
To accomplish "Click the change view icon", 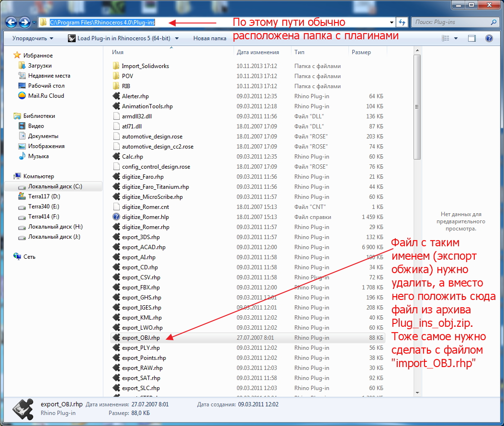I will tap(446, 38).
